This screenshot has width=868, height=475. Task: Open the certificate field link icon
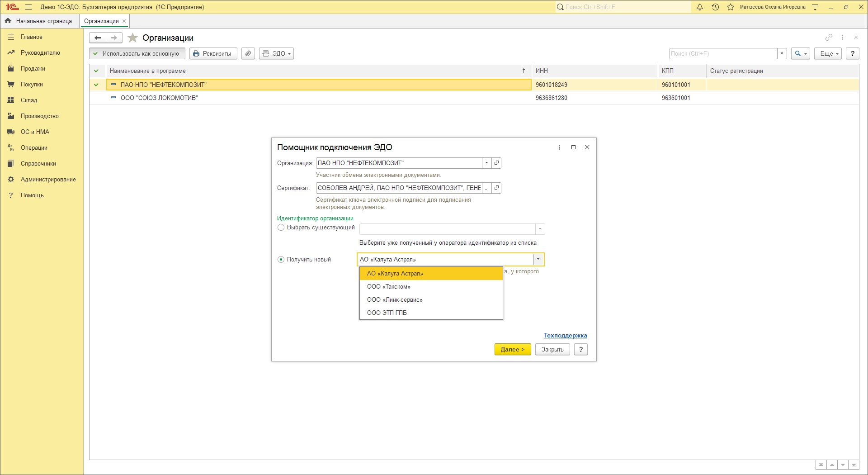coord(496,188)
